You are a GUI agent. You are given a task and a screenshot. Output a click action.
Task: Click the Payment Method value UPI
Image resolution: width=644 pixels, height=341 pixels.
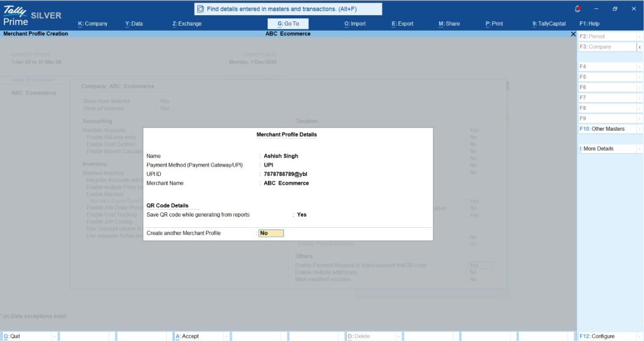[269, 165]
